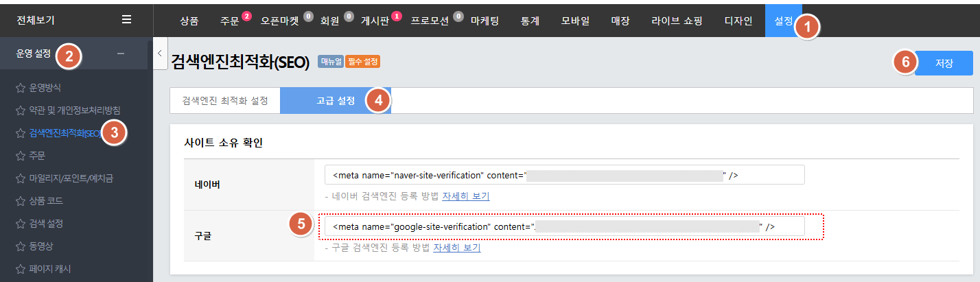Star the 상품 코드 sidebar entry
The height and width of the screenshot is (282, 980).
[20, 201]
